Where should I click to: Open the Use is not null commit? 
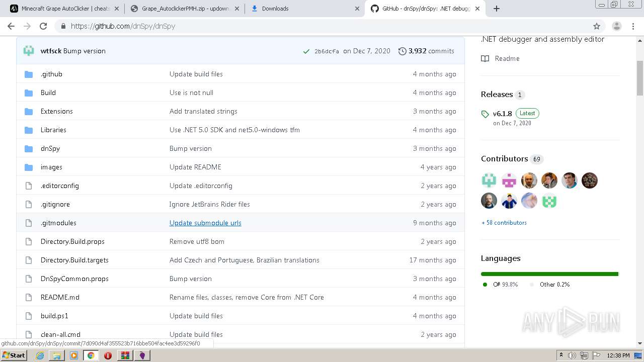tap(191, 93)
